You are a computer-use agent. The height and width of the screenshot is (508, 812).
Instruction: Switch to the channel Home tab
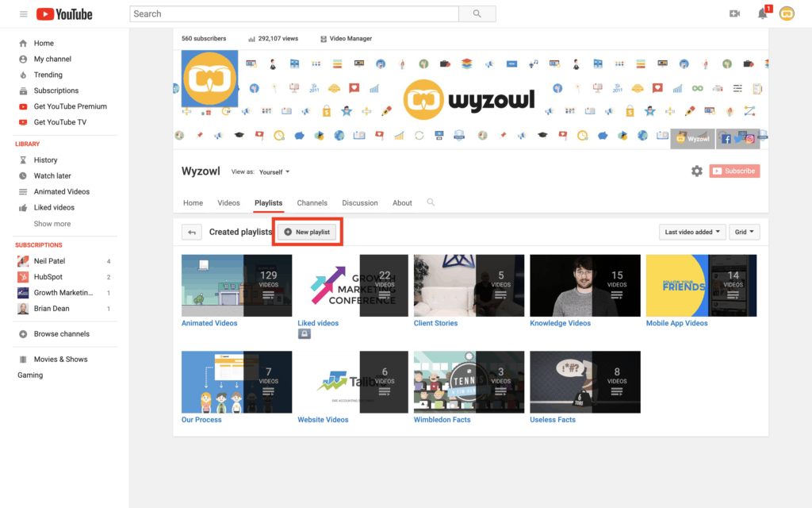pyautogui.click(x=193, y=203)
